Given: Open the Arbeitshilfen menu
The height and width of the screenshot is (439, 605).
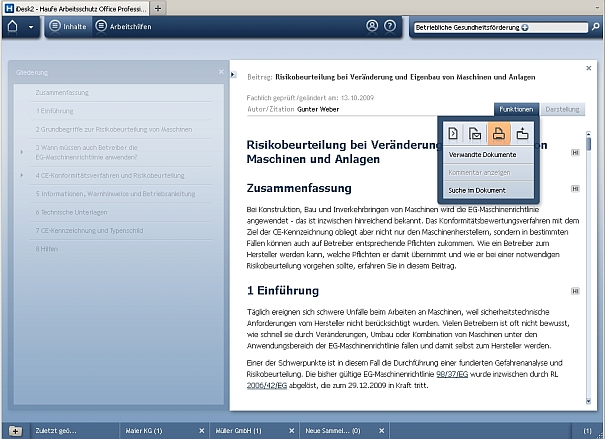Looking at the screenshot, I should 123,26.
